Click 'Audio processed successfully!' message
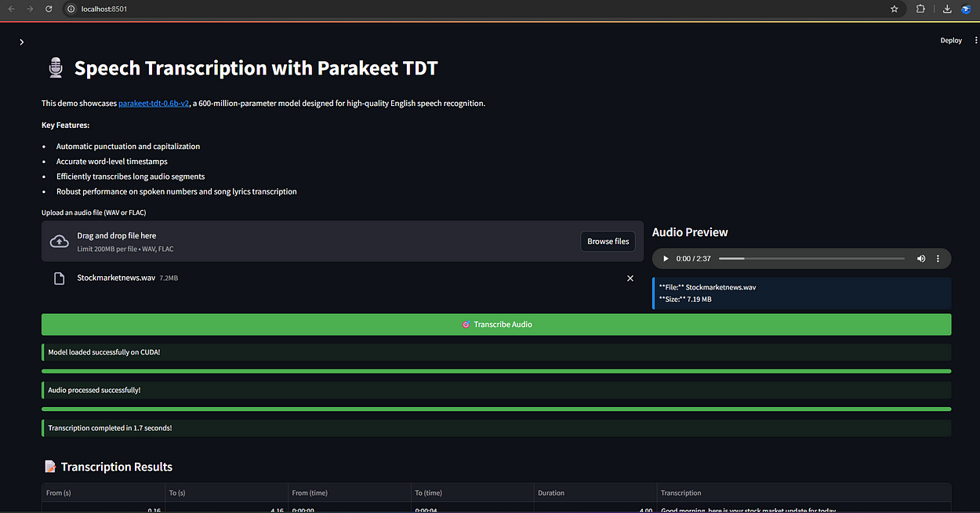This screenshot has width=980, height=513. pos(496,390)
